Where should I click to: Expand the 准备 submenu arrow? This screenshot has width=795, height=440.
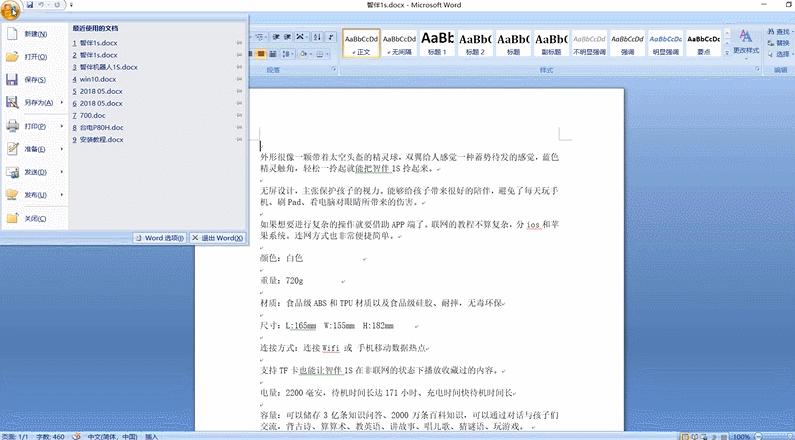pyautogui.click(x=62, y=149)
